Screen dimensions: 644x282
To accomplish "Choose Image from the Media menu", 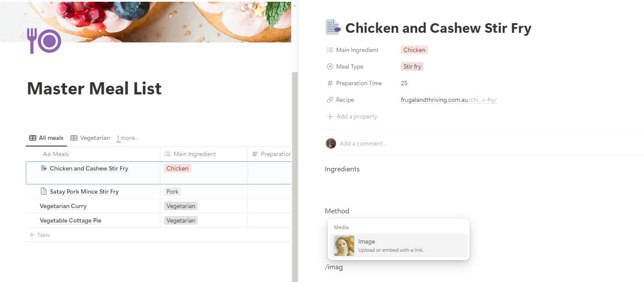I will click(x=398, y=245).
